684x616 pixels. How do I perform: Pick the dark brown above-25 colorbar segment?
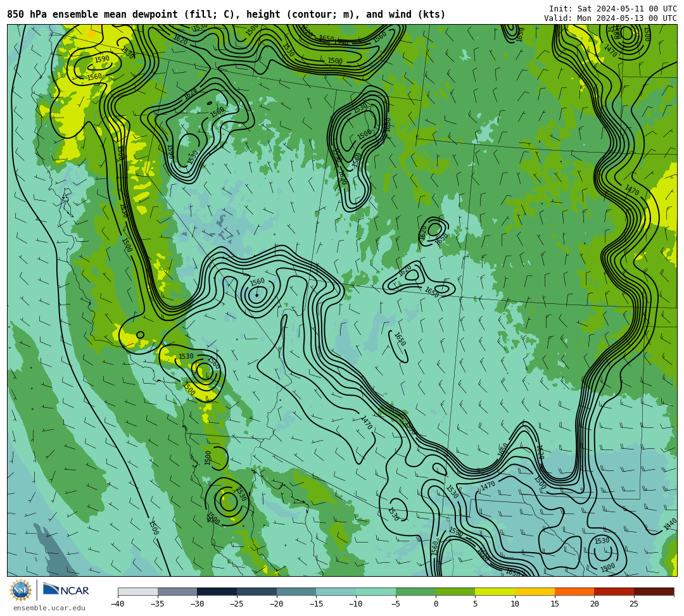(654, 591)
